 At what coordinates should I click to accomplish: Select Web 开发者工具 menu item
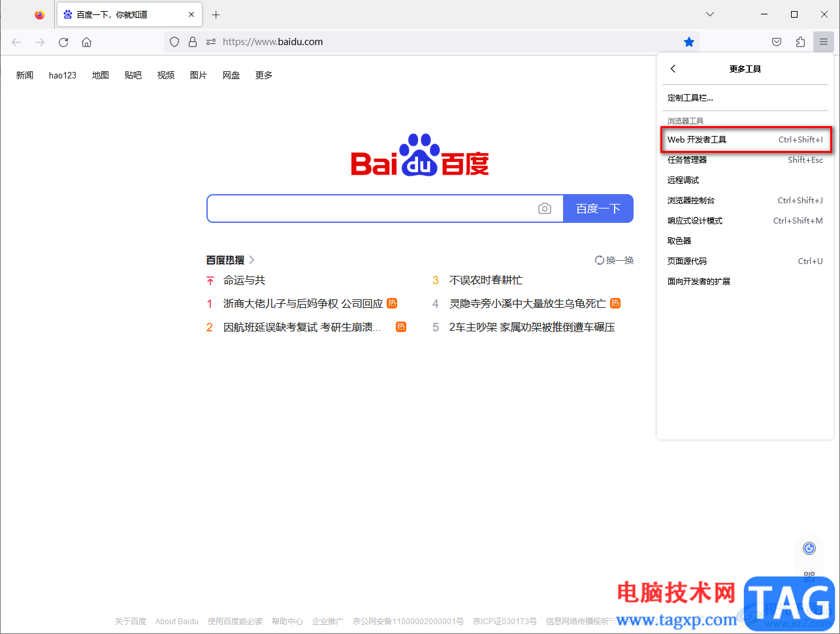tap(745, 139)
